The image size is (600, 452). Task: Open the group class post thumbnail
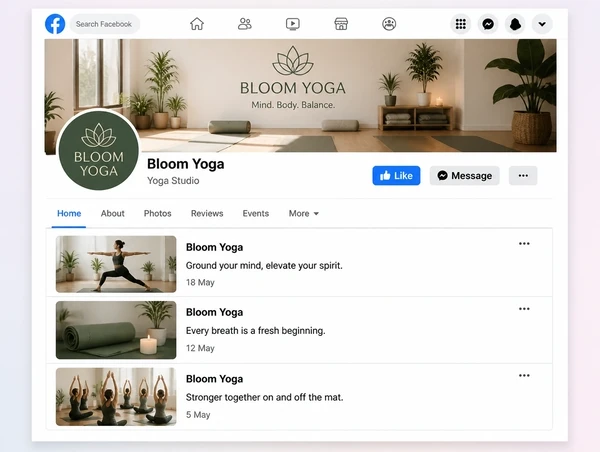pos(116,397)
